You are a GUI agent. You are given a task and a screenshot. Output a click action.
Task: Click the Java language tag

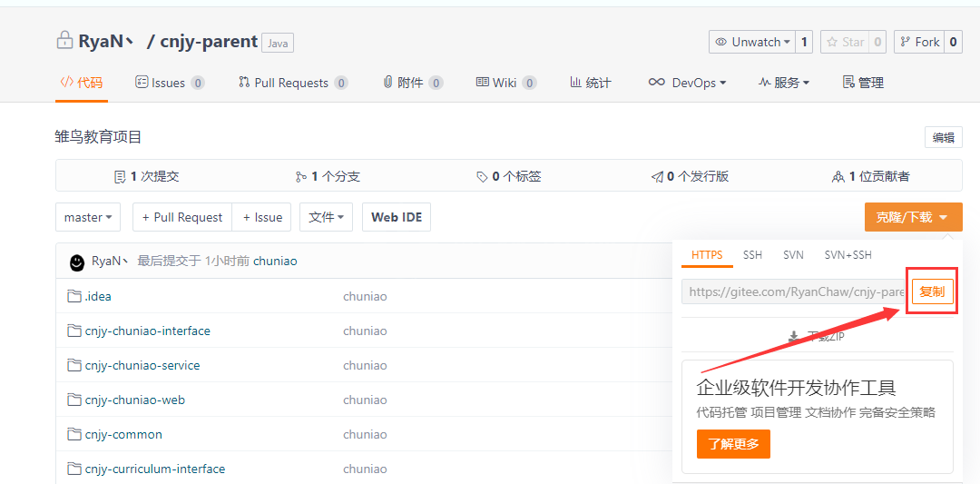[278, 44]
